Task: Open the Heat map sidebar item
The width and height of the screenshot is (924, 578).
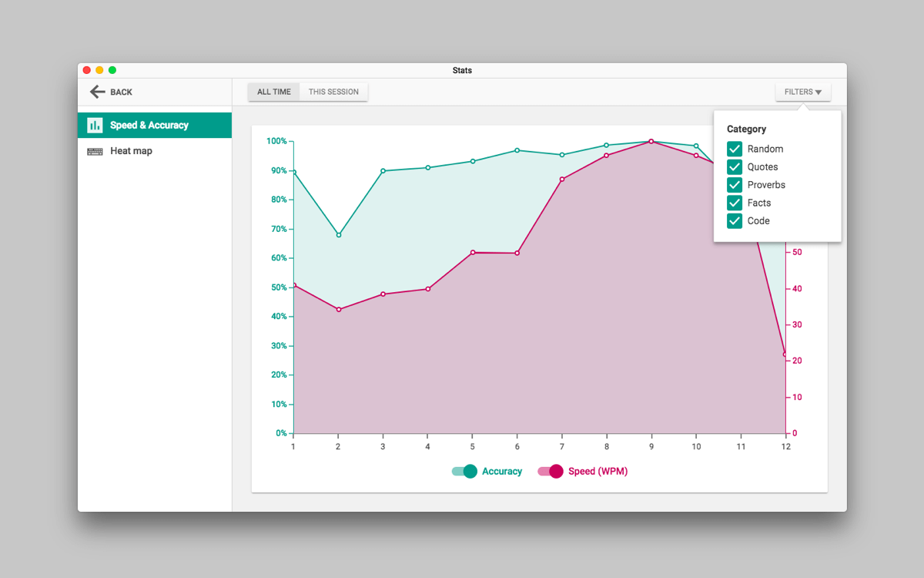Action: pyautogui.click(x=155, y=151)
